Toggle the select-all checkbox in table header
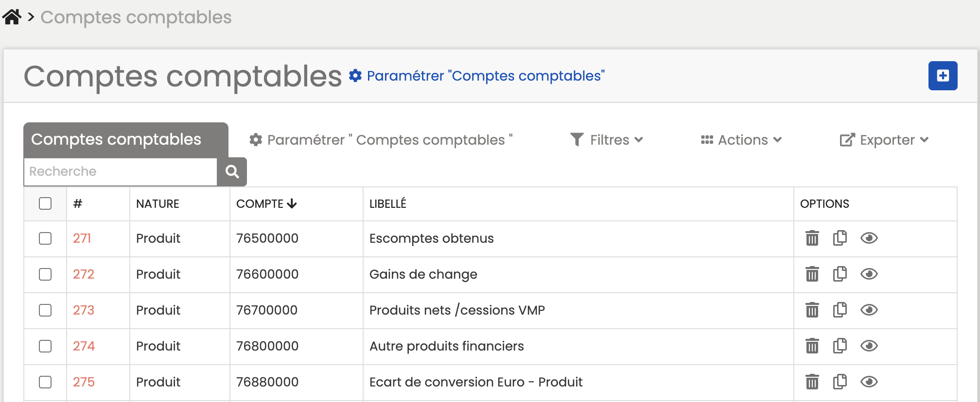980x402 pixels. click(45, 203)
